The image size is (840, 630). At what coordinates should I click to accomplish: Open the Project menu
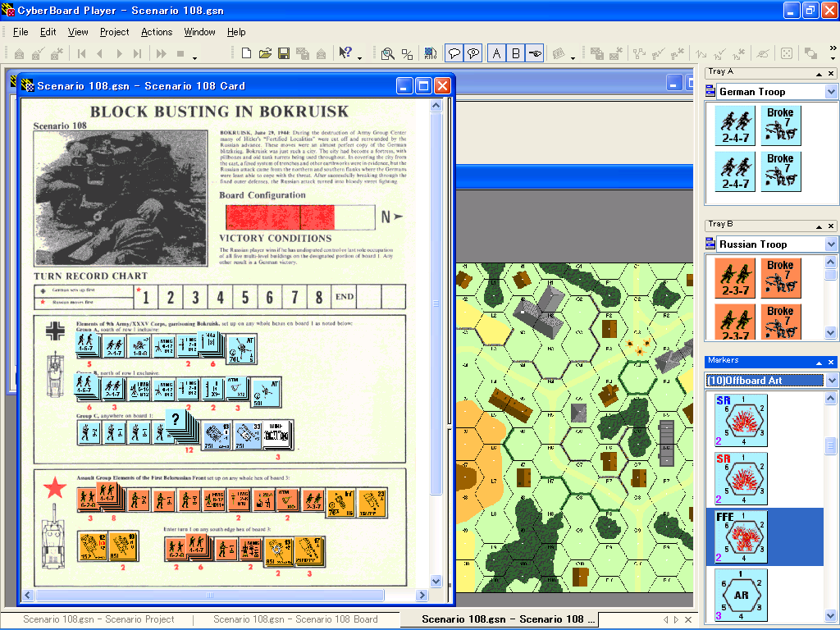[x=115, y=32]
